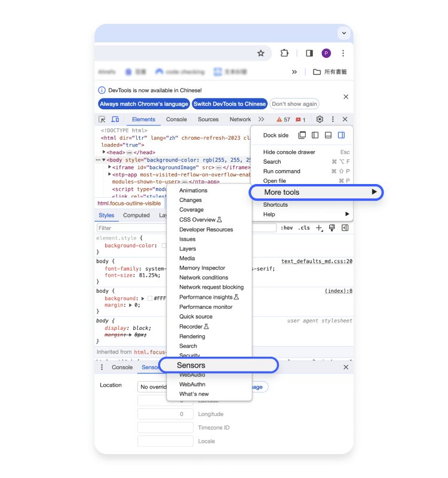Expand the ntp-app element node
The image size is (448, 478).
point(109,174)
